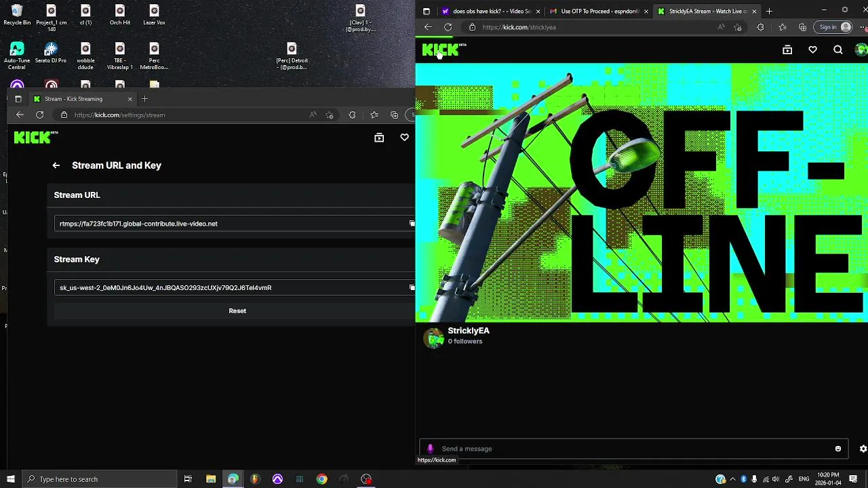868x488 pixels.
Task: Select Orch Hit desktop file
Action: [120, 15]
